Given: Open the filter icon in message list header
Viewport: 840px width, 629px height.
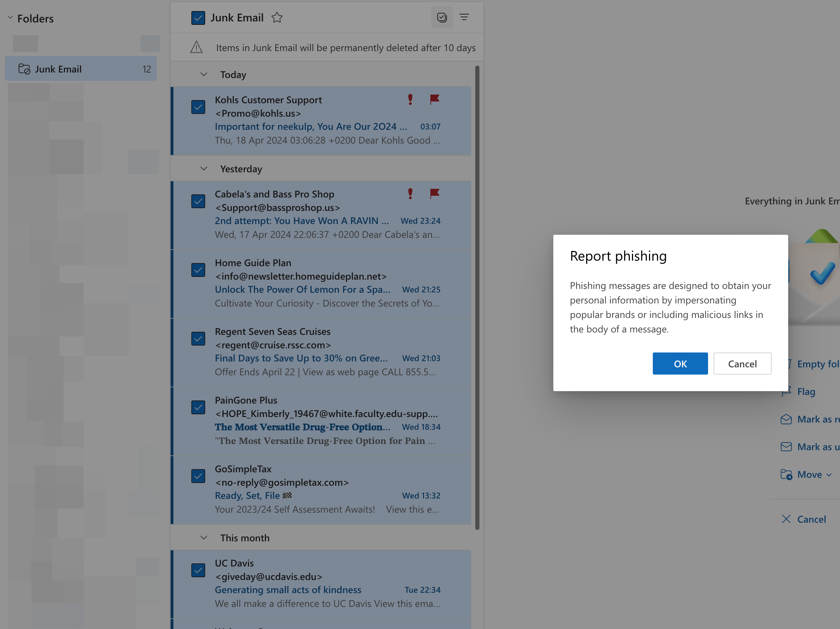Looking at the screenshot, I should (464, 18).
